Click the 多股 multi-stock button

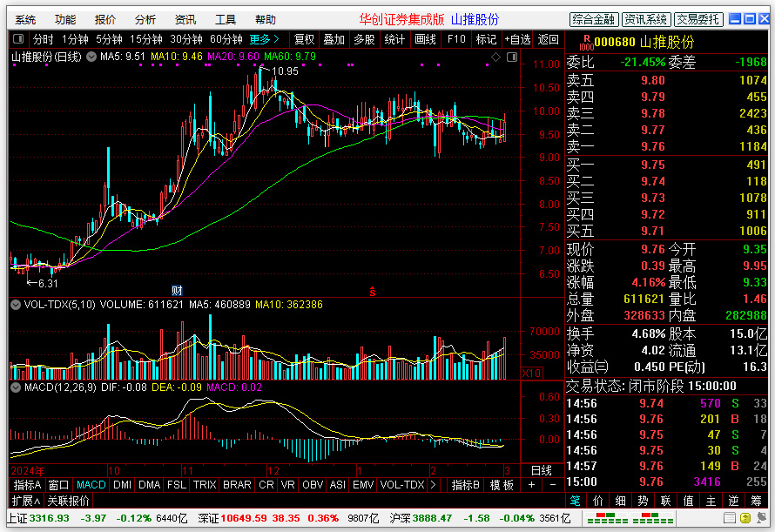[364, 39]
